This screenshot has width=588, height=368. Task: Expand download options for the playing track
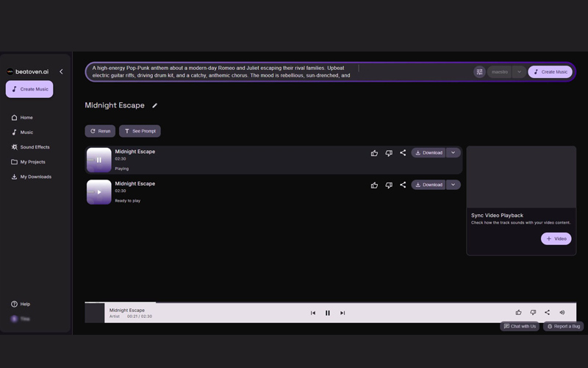click(453, 153)
